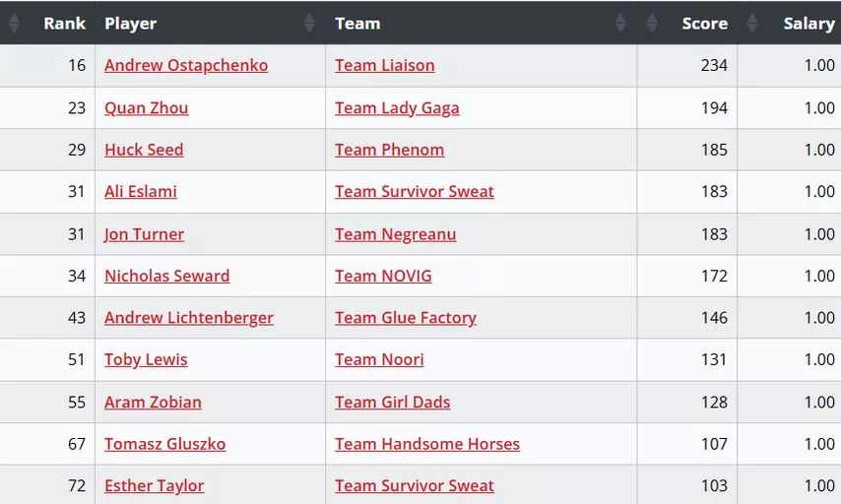This screenshot has width=841, height=504.
Task: Click Esther Taylor player link
Action: coord(155,485)
